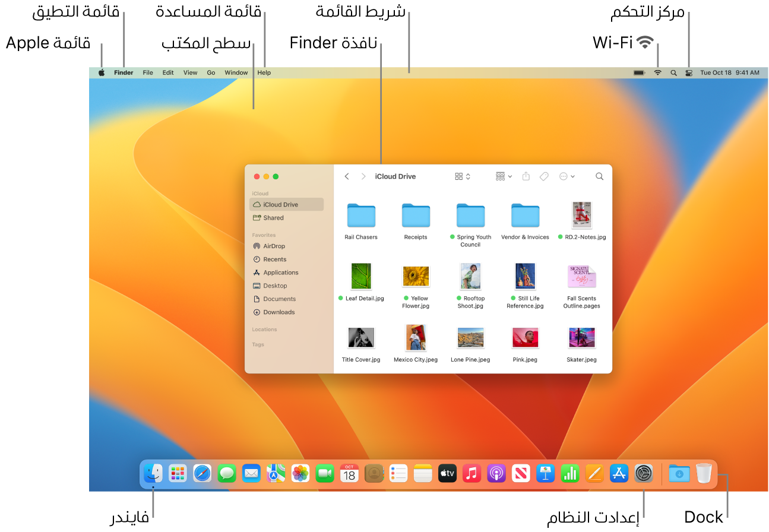Launch Keynote from the Dock
This screenshot has width=769, height=532.
545,473
